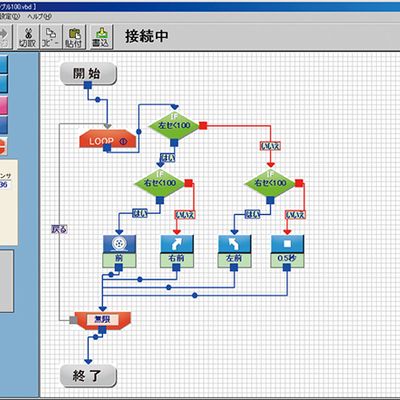Open the 設定(S) menu
400x400 pixels.
click(9, 16)
